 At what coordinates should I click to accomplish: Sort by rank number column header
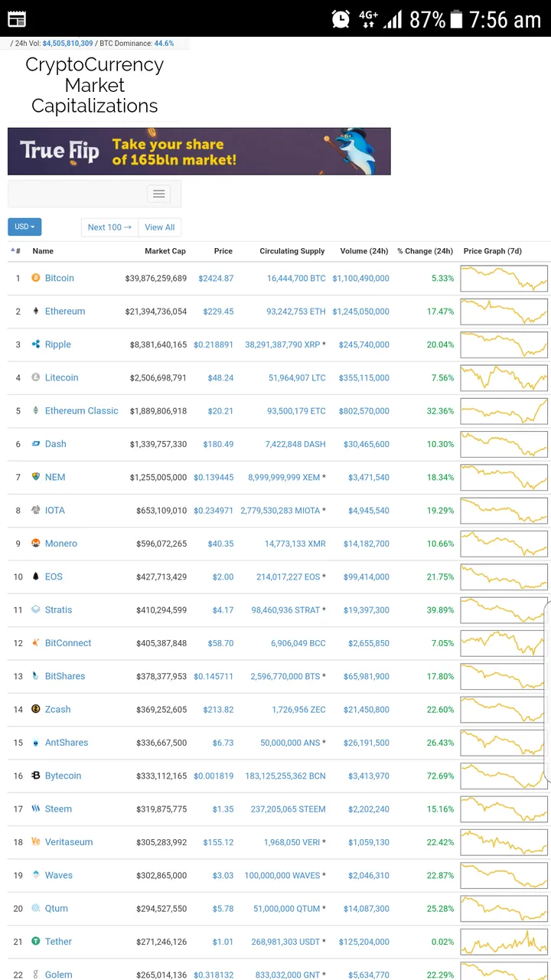[16, 251]
